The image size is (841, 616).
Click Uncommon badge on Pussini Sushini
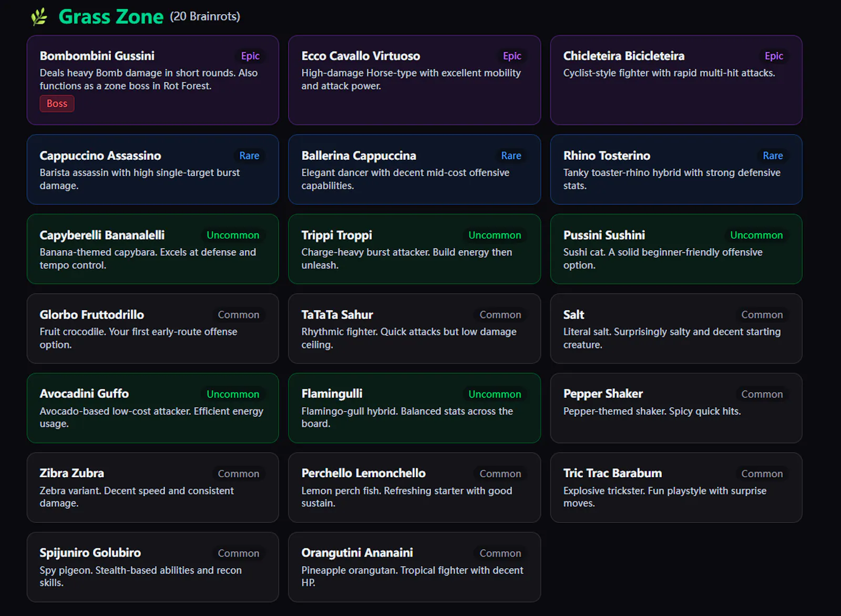pyautogui.click(x=756, y=235)
